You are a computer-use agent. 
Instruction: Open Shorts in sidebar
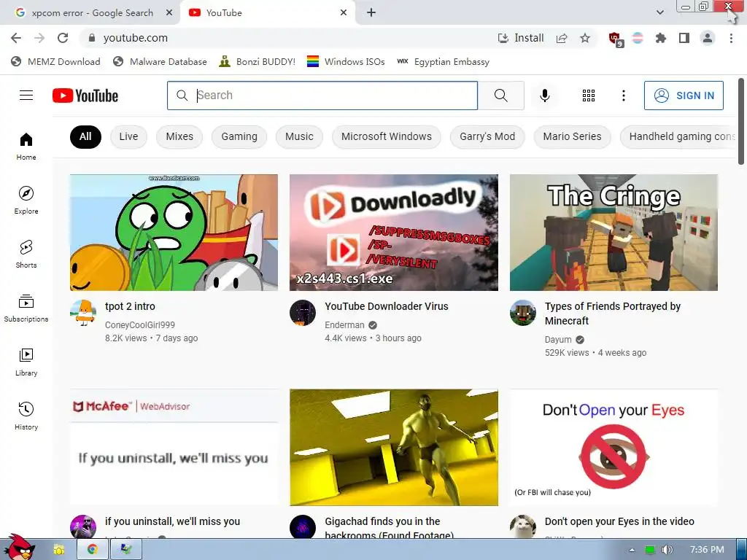tap(26, 254)
